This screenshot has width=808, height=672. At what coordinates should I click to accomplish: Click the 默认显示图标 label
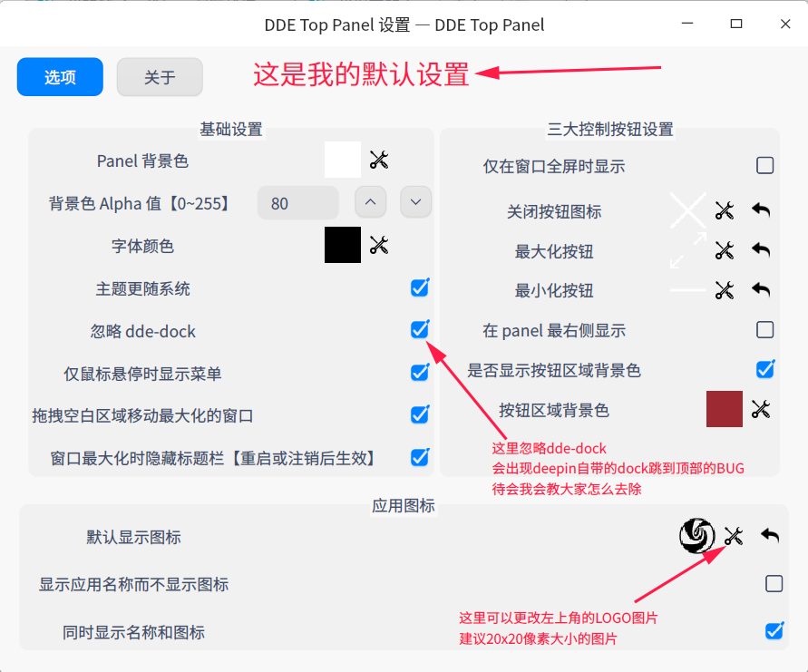tap(133, 537)
